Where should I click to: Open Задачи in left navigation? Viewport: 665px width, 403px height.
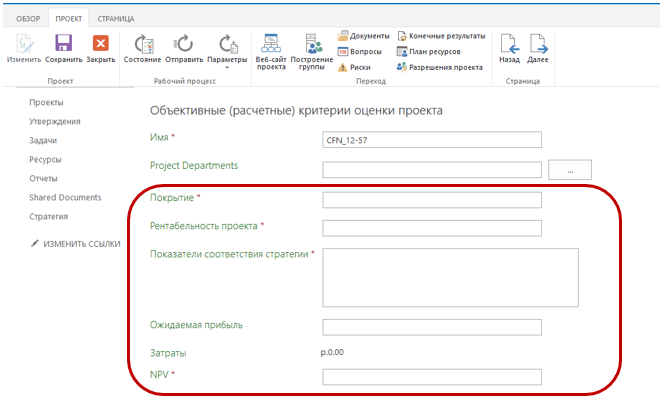pyautogui.click(x=43, y=140)
